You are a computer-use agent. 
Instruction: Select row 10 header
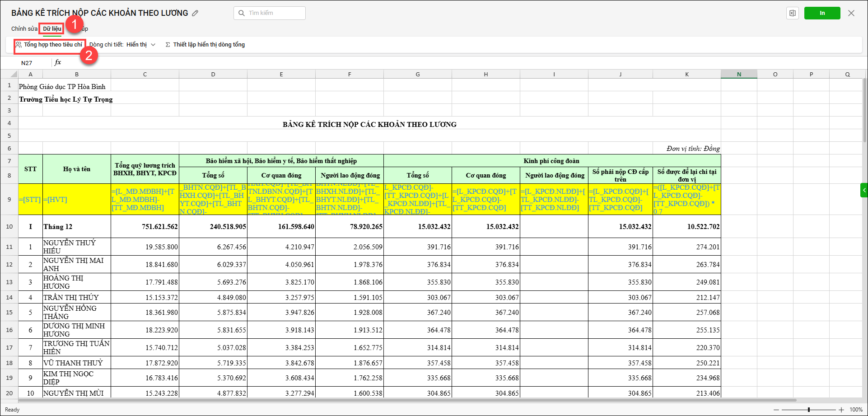9,226
